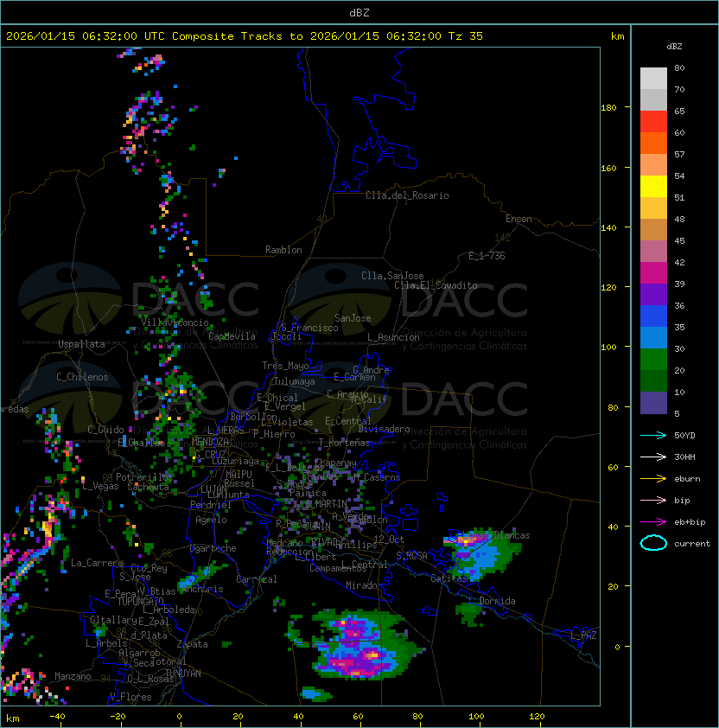Click the Capdevila map label
The image size is (719, 728).
(x=232, y=336)
